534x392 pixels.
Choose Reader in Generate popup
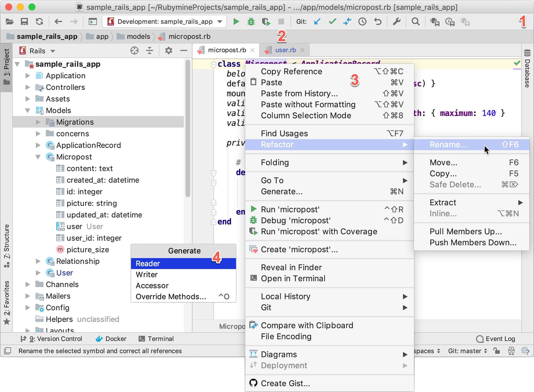pos(184,264)
